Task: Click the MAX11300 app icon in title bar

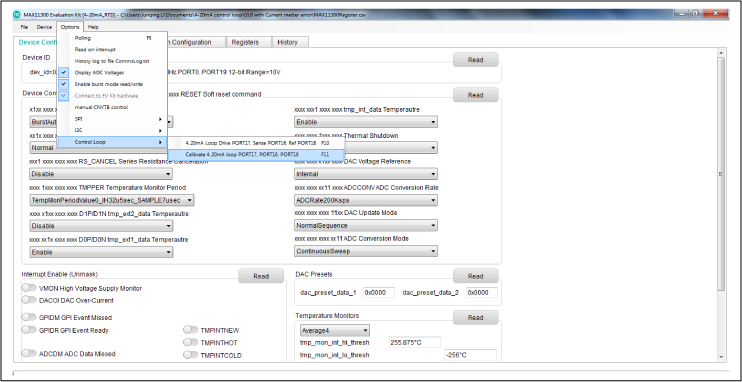Action: coord(17,15)
